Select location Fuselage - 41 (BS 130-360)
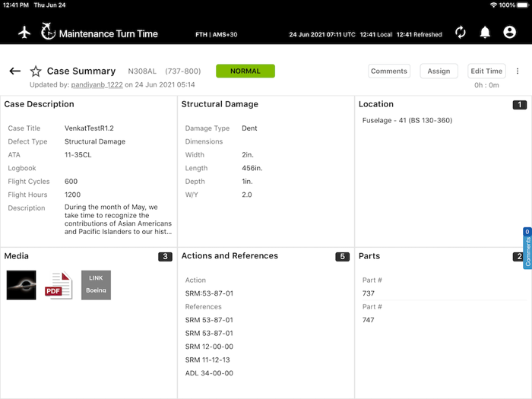The width and height of the screenshot is (532, 399). [407, 120]
